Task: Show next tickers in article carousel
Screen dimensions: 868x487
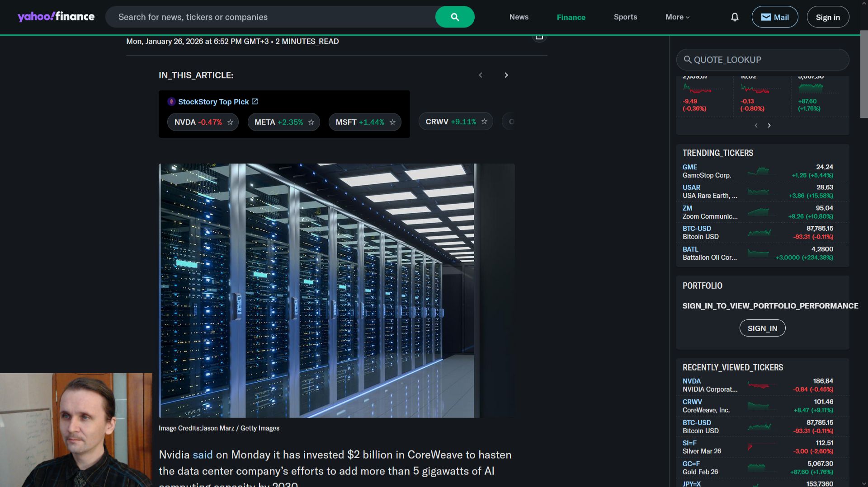Action: 506,75
